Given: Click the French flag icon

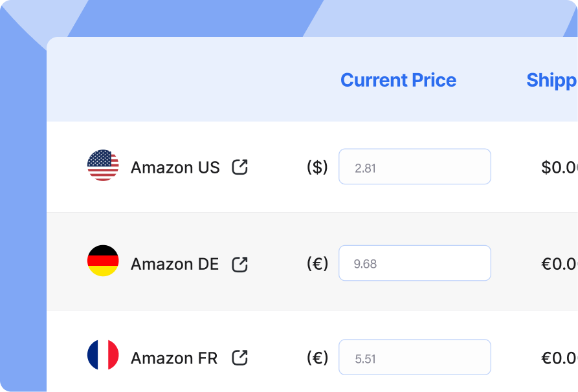Looking at the screenshot, I should (x=103, y=355).
